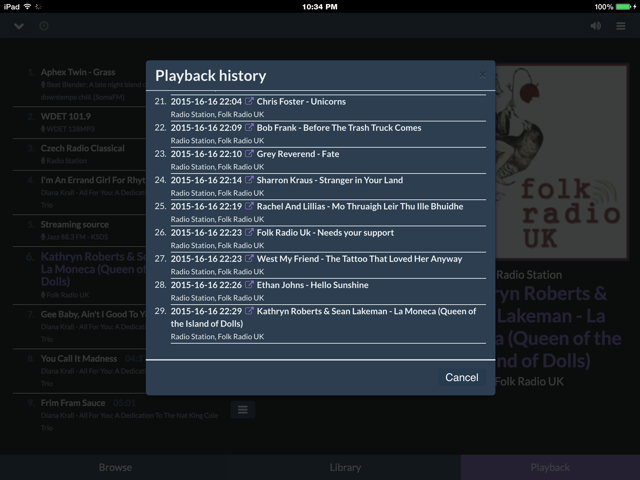Viewport: 640px width, 480px height.
Task: Tap the Wi-Fi status icon
Action: point(27,7)
